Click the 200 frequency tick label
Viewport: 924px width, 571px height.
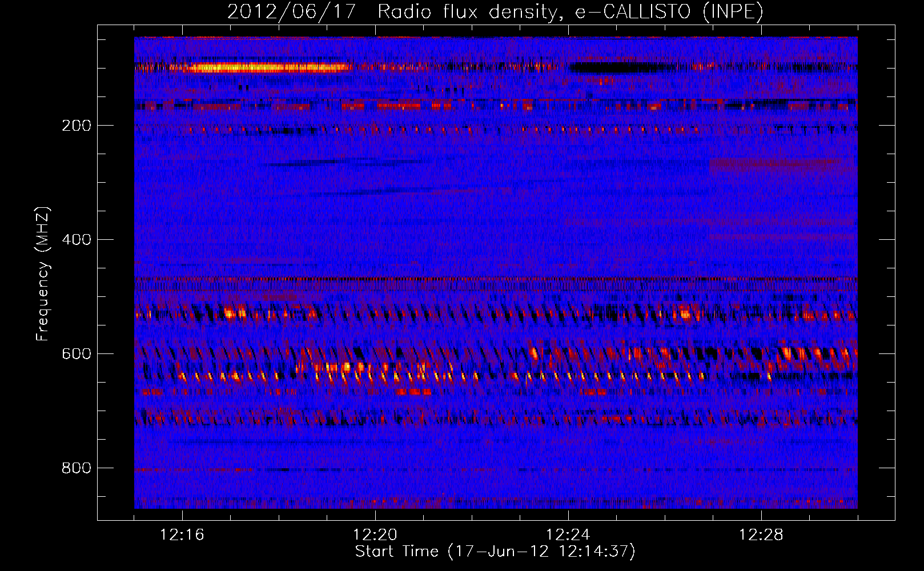77,126
